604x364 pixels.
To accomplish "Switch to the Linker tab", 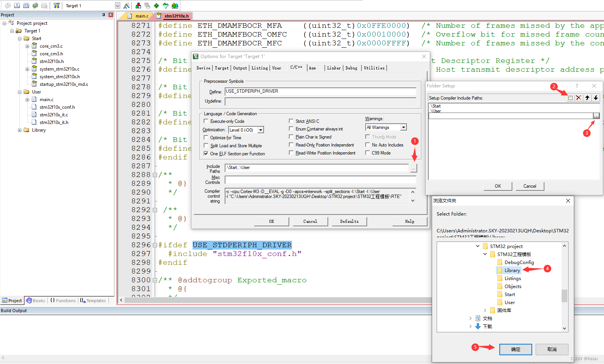I will [334, 68].
